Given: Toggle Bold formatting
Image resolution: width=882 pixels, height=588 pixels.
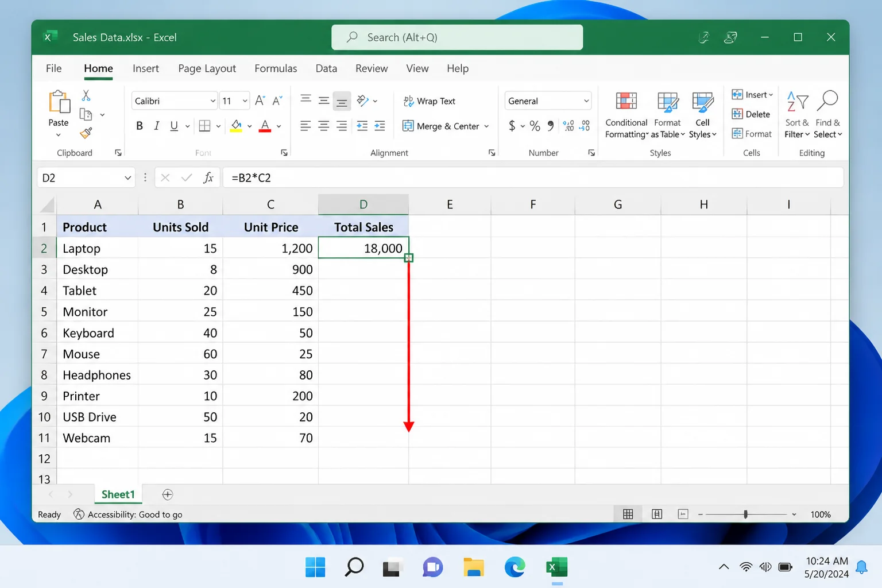Looking at the screenshot, I should pos(140,126).
